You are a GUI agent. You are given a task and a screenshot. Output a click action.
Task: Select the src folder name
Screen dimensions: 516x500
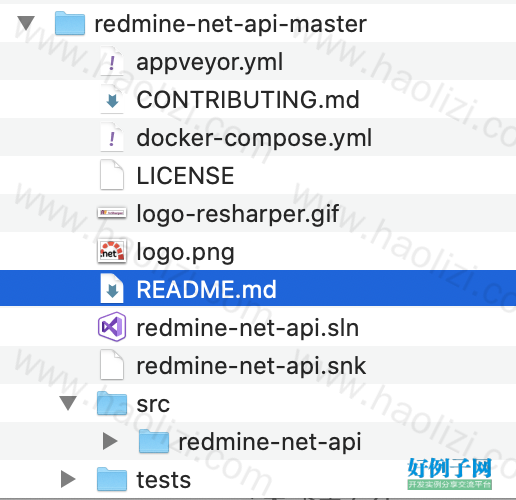point(153,404)
